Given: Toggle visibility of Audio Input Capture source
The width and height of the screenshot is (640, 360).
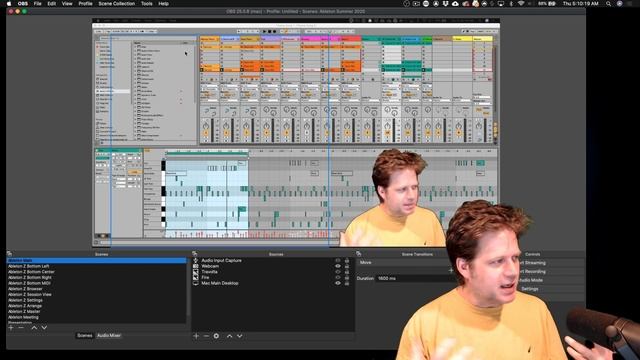Looking at the screenshot, I should 338,260.
